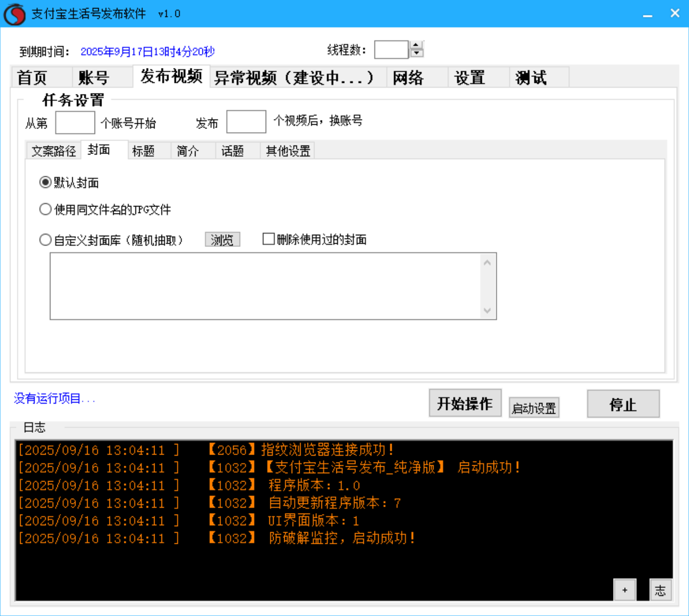Click the 开始操作 button

465,403
